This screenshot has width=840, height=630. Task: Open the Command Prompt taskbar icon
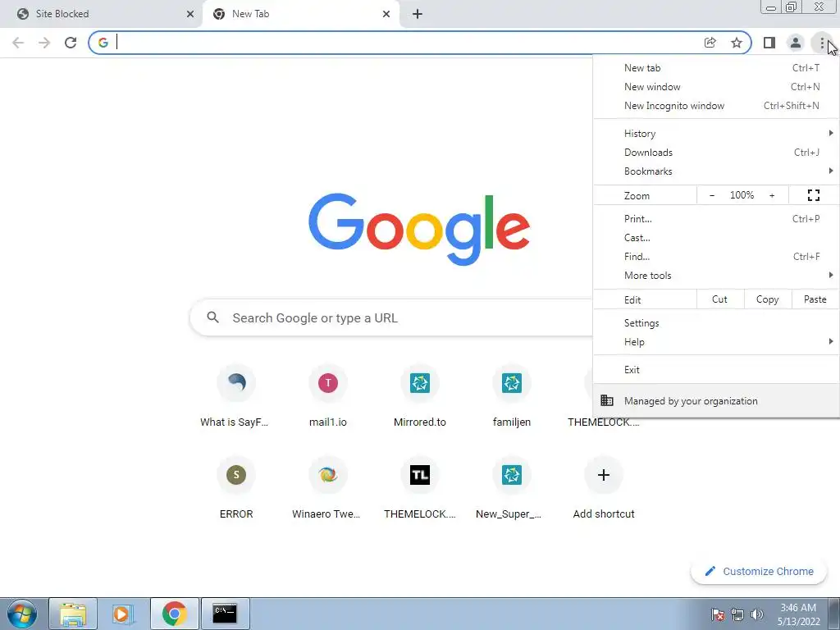[225, 614]
